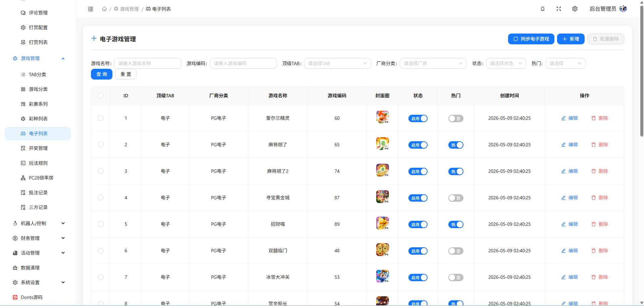Image resolution: width=644 pixels, height=306 pixels.
Task: Open Donts源码 in sidebar
Action: point(38,297)
